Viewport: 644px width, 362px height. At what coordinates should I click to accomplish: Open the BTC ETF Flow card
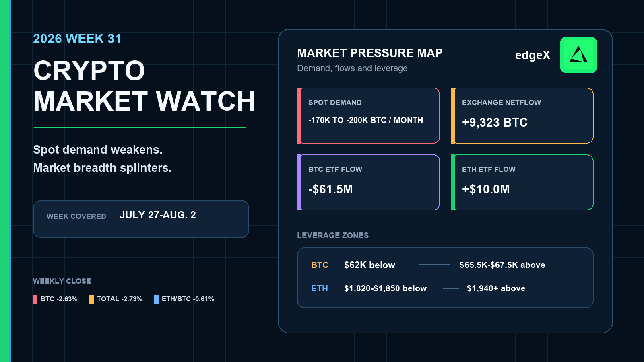tap(368, 182)
